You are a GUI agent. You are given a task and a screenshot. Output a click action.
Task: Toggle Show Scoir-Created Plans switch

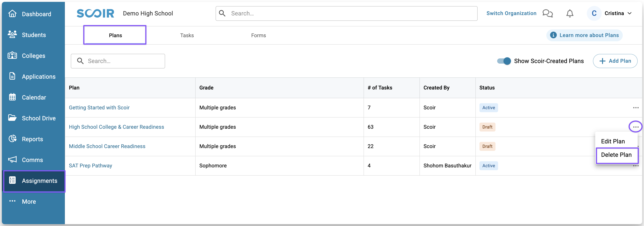(x=504, y=61)
